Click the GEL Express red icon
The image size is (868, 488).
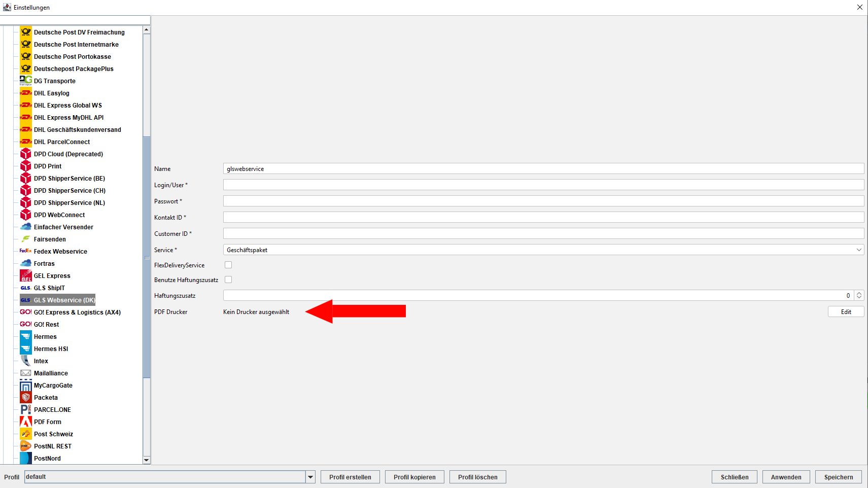point(26,275)
